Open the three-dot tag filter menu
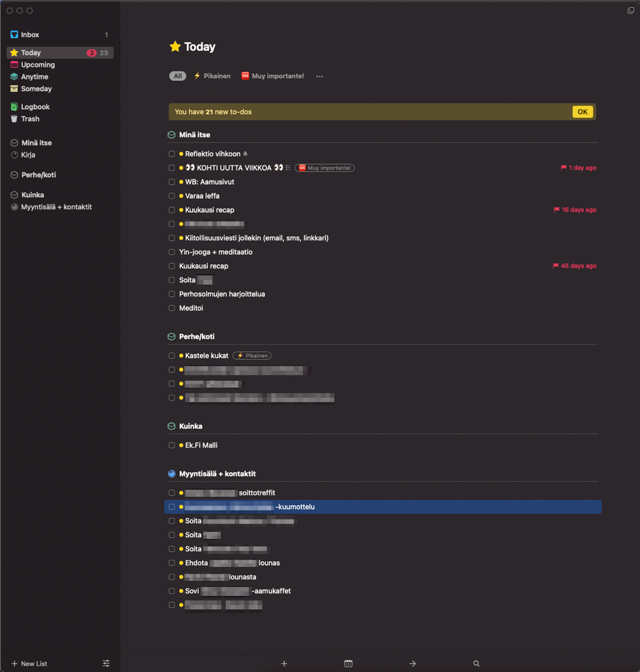This screenshot has width=640, height=672. (320, 76)
